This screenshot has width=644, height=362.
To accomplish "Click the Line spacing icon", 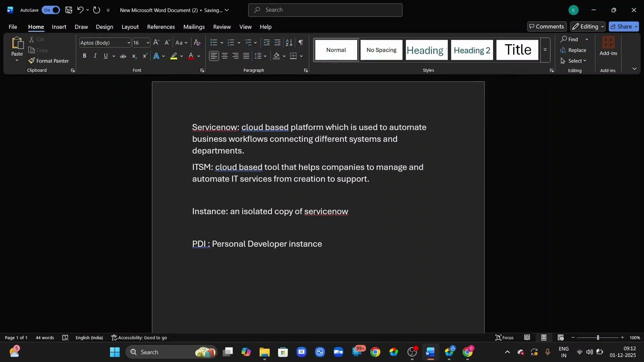I will click(258, 56).
